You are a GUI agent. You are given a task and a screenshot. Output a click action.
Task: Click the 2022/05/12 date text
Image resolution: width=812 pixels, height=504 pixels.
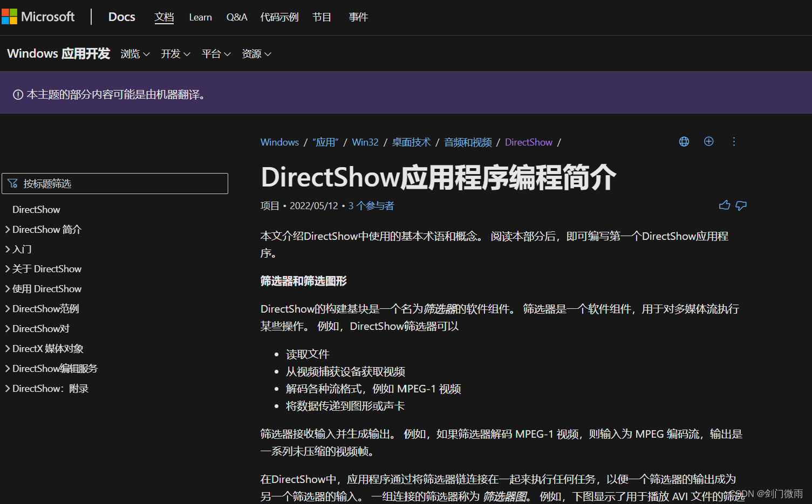[314, 206]
